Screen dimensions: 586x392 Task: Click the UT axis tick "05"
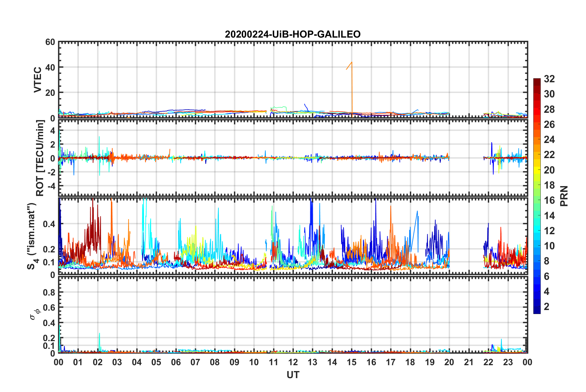(156, 362)
